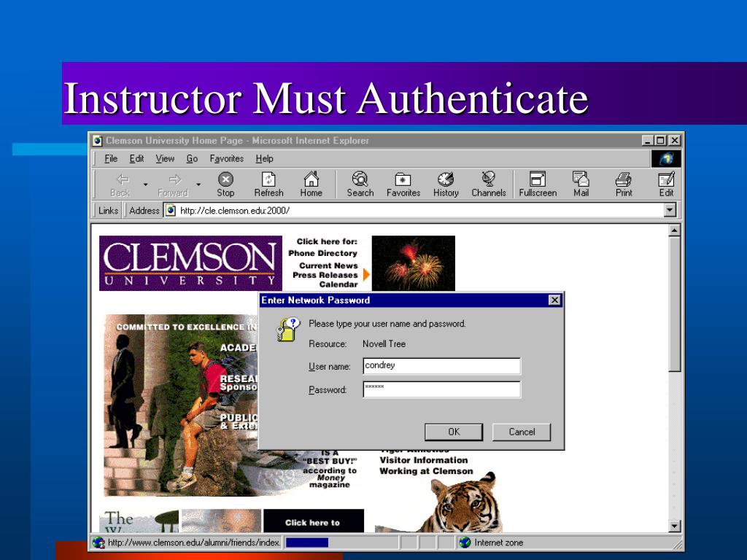
Task: Click the page icon in address bar
Action: point(171,211)
